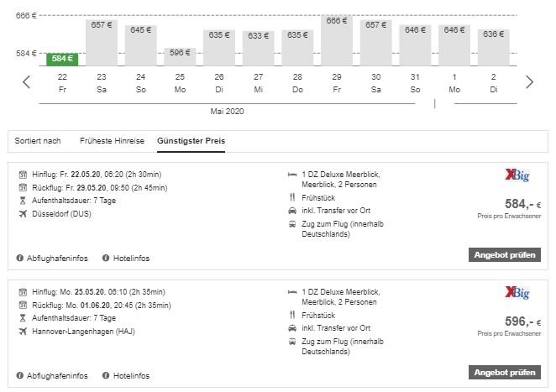Open Hotelinfos link in the first offer

131,258
